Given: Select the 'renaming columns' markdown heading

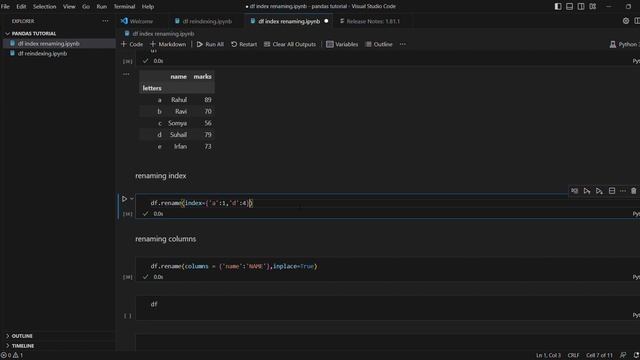Looking at the screenshot, I should click(166, 239).
